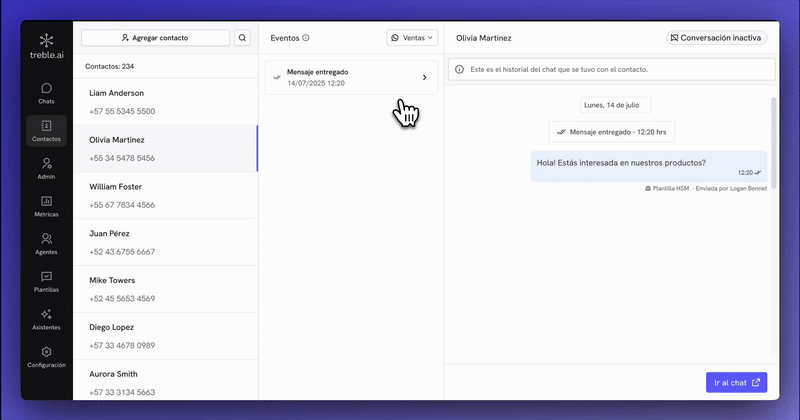Select contact William Foster
The height and width of the screenshot is (420, 800).
tap(166, 195)
